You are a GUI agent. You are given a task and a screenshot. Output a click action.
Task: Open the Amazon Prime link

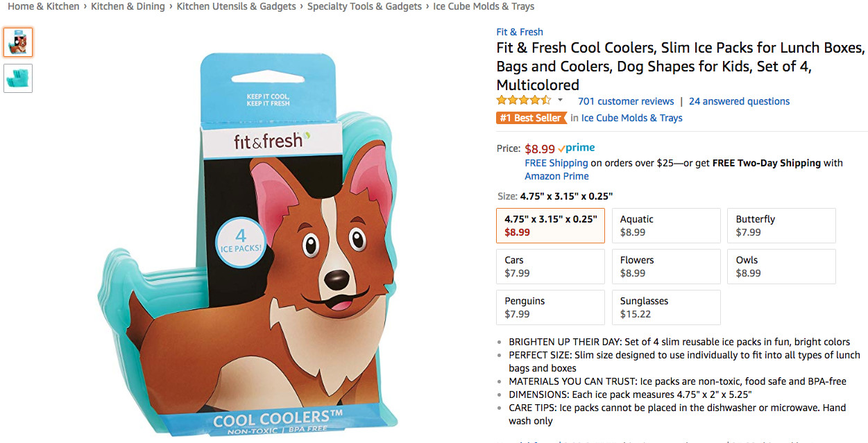click(x=556, y=176)
